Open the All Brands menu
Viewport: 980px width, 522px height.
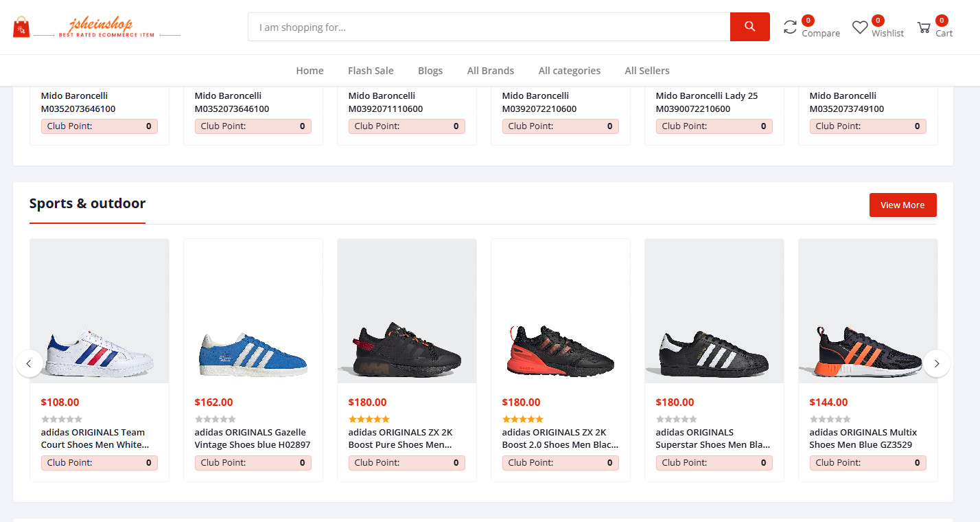490,71
